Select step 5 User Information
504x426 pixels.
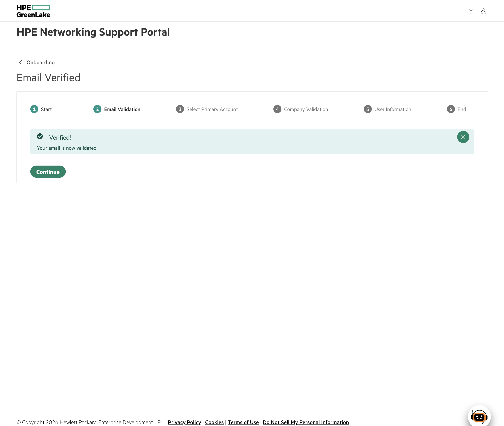coord(387,109)
